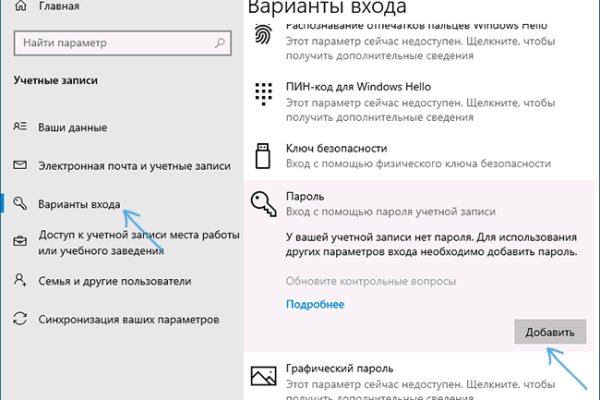The width and height of the screenshot is (600, 400).
Task: Follow the Подробнее link
Action: tap(315, 304)
